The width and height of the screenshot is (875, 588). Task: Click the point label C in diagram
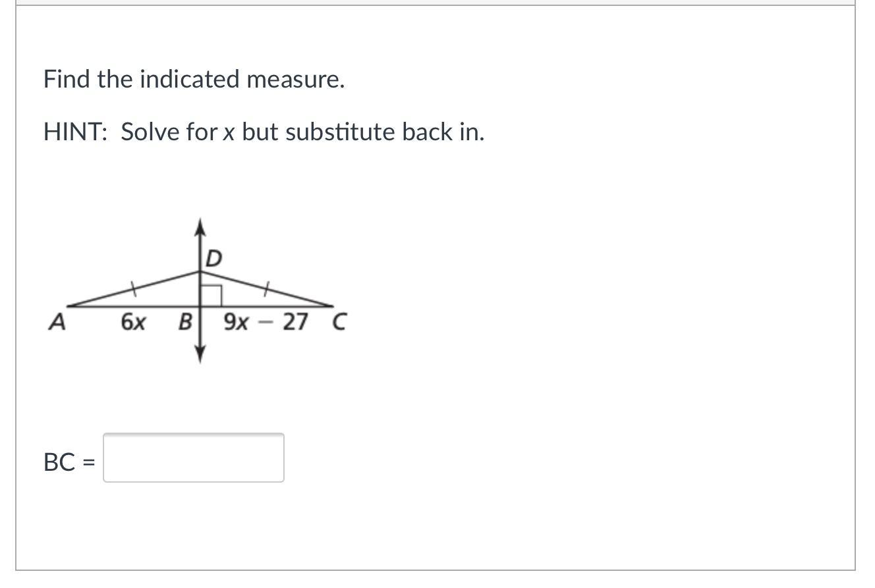tap(339, 323)
